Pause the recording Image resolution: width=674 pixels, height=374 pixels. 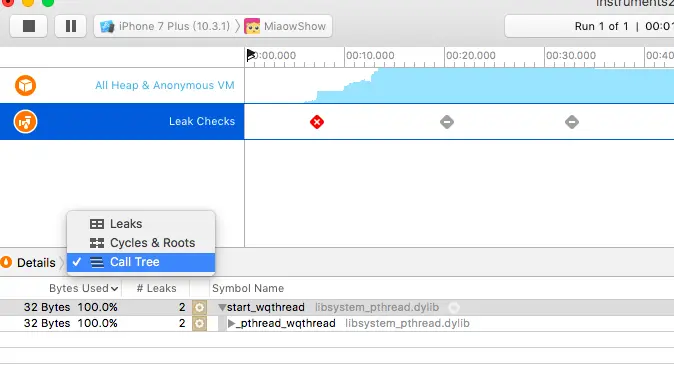point(70,26)
